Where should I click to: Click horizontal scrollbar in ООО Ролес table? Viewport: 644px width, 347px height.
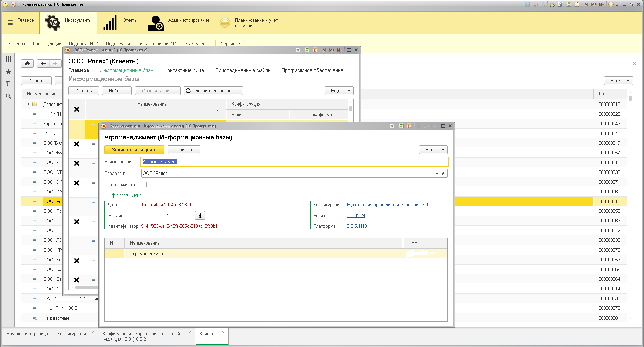[x=87, y=288]
